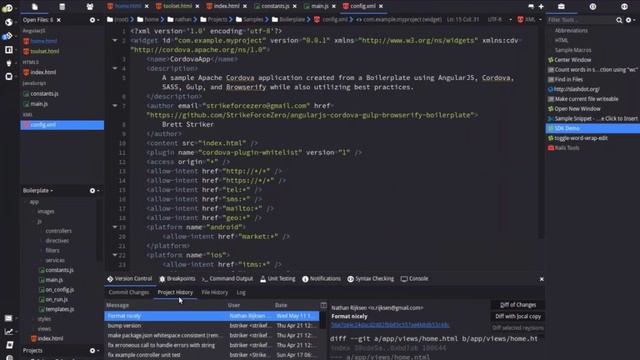
Task: Open the Open Files gear options dropdown
Action: 94,20
